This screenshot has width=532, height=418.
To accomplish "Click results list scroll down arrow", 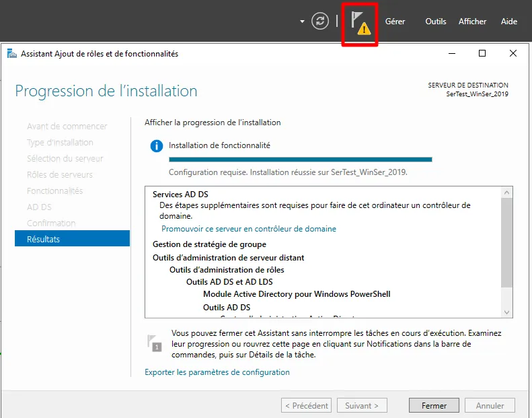I will tap(506, 312).
